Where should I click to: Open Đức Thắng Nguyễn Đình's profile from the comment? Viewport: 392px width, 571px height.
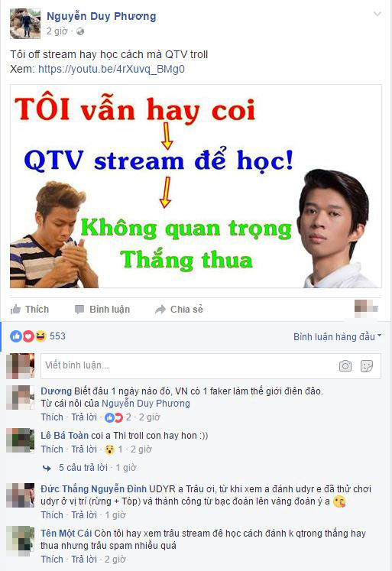93,489
